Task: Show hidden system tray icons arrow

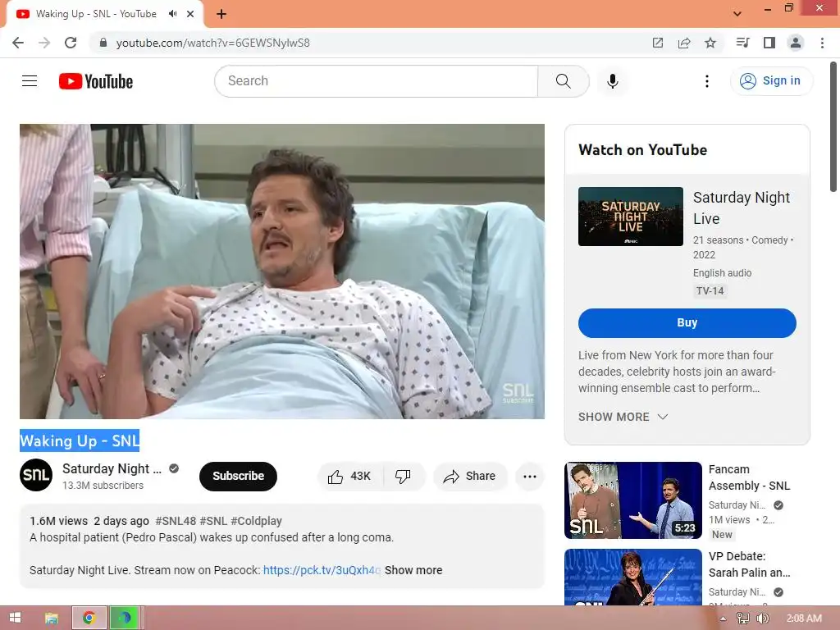Action: (x=723, y=619)
